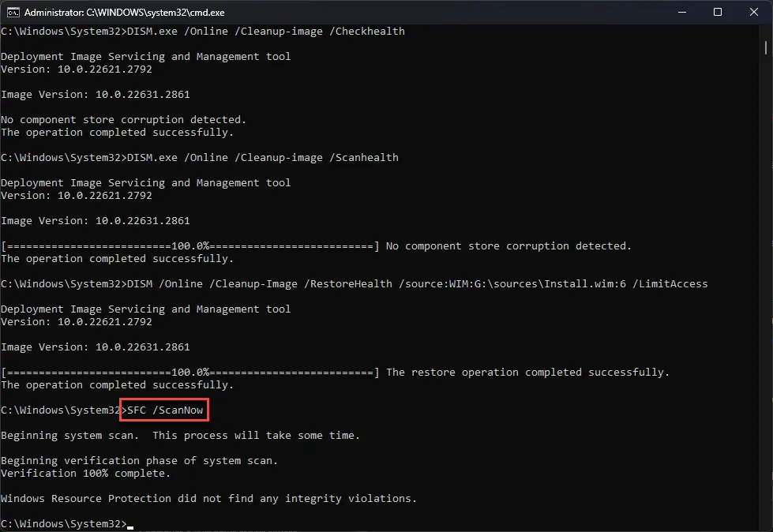The height and width of the screenshot is (532, 773).
Task: Click the 'DISM.exe /Online /Cleanup-image /Scanhealth' command line
Action: pyautogui.click(x=263, y=157)
